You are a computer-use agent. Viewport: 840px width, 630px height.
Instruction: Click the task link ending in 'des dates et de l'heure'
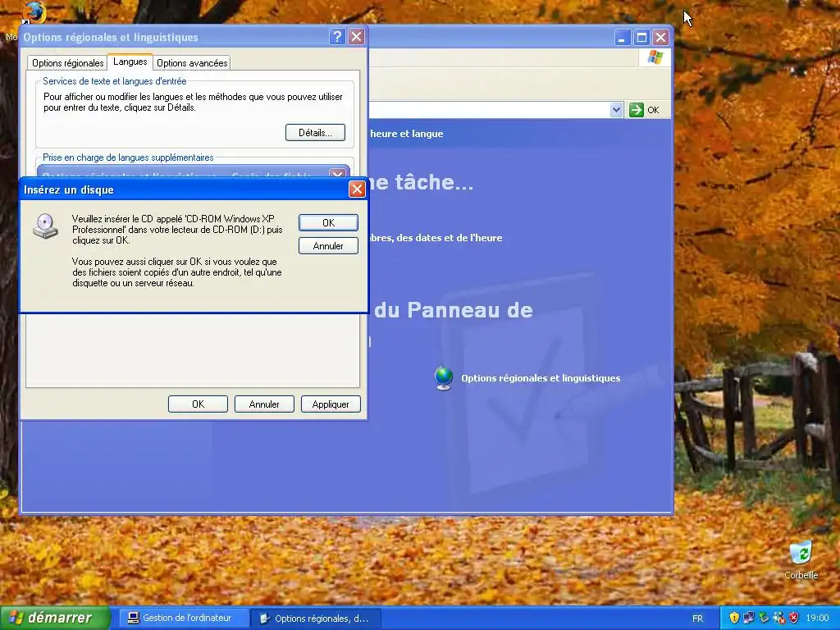click(436, 238)
